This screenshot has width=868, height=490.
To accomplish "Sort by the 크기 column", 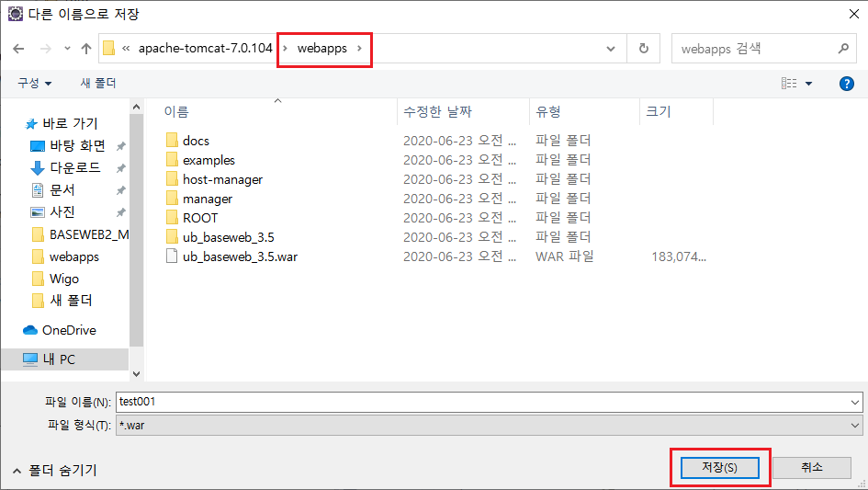I will (x=659, y=112).
